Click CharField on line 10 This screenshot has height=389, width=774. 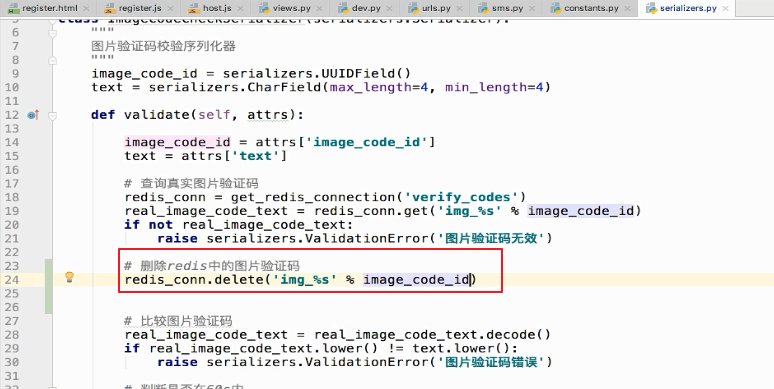pyautogui.click(x=284, y=87)
